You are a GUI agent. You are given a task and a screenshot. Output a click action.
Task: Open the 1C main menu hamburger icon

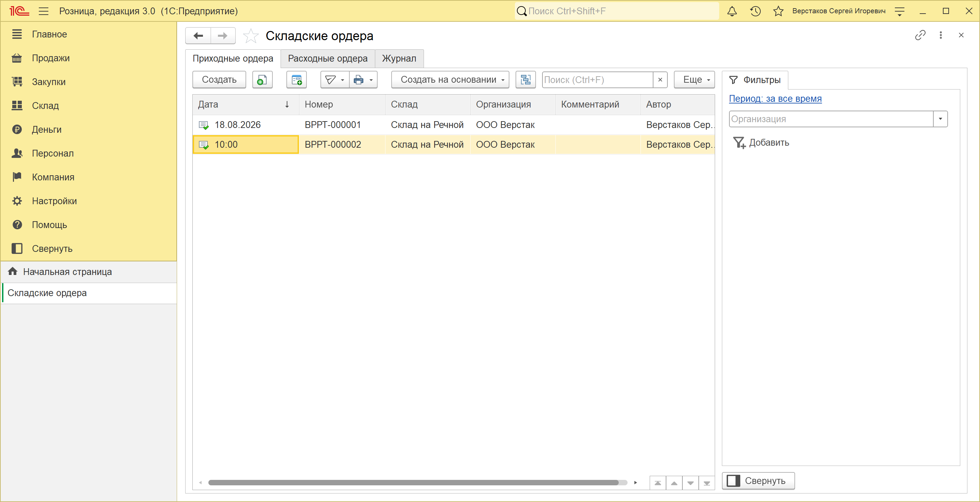(44, 11)
